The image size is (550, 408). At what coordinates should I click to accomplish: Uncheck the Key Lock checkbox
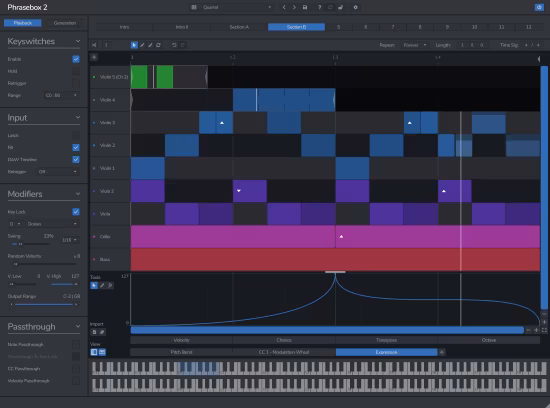pyautogui.click(x=76, y=212)
